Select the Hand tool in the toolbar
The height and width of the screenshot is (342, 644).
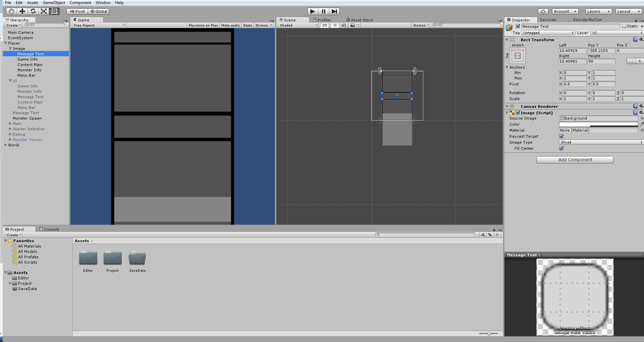point(11,11)
